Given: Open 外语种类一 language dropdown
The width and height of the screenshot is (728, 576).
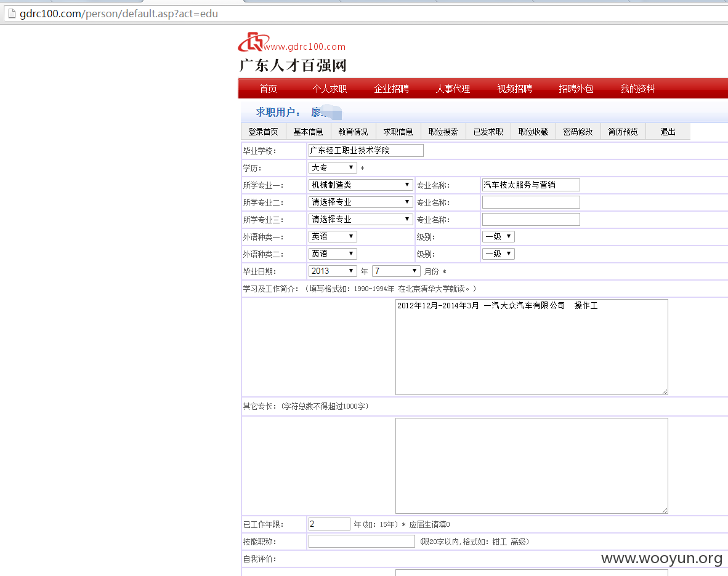Looking at the screenshot, I should pyautogui.click(x=333, y=236).
